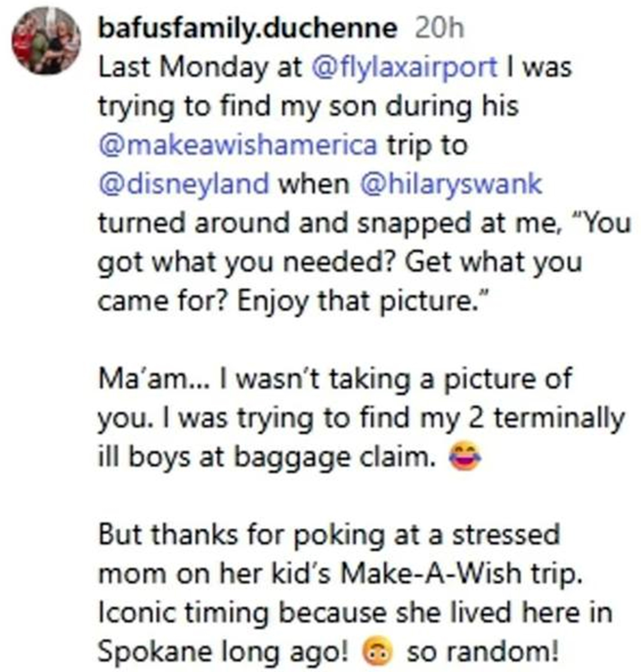Click the phrase "Enjoy that picture."
The width and height of the screenshot is (641, 672).
point(362,301)
